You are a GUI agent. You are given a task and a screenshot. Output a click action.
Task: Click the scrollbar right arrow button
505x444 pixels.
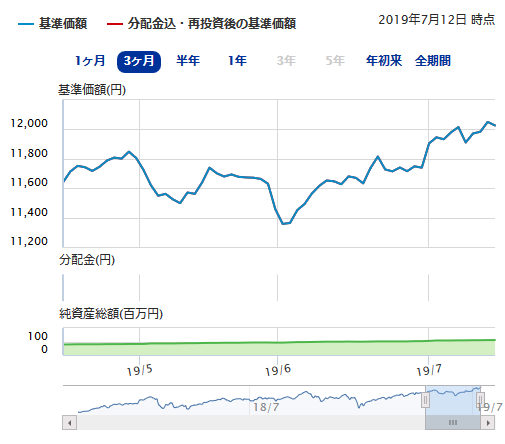pyautogui.click(x=488, y=423)
